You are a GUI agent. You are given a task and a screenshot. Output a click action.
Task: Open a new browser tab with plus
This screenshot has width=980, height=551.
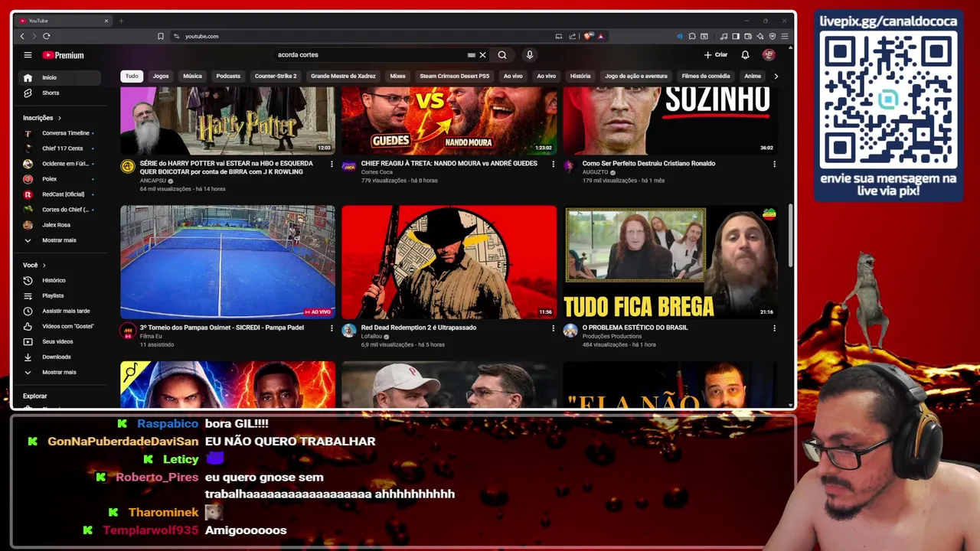tap(121, 21)
